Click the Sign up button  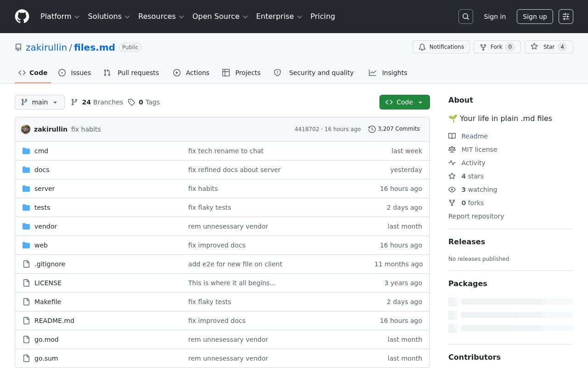tap(535, 17)
